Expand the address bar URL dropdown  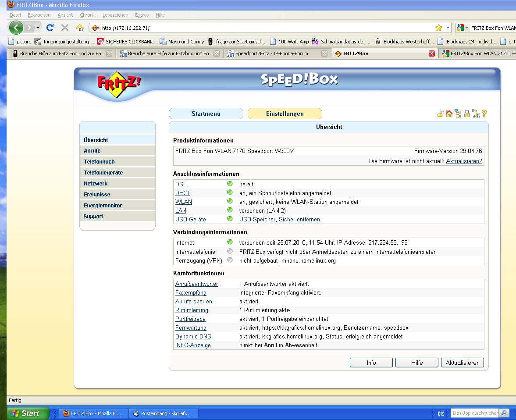point(448,28)
